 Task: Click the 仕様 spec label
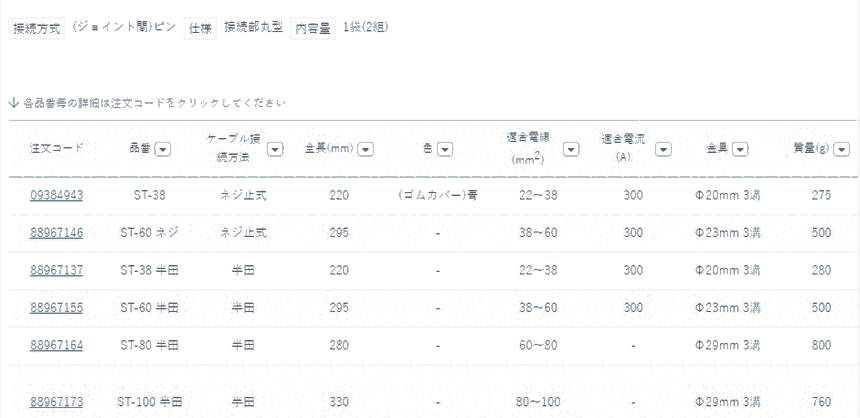tap(200, 29)
